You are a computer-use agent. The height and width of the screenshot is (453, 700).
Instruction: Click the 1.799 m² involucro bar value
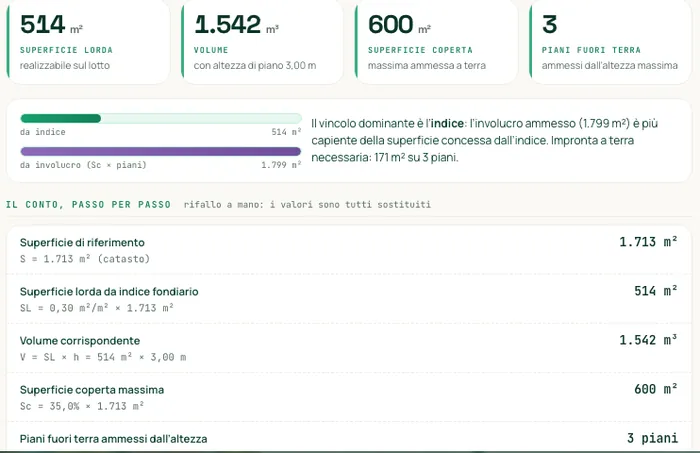pyautogui.click(x=281, y=165)
